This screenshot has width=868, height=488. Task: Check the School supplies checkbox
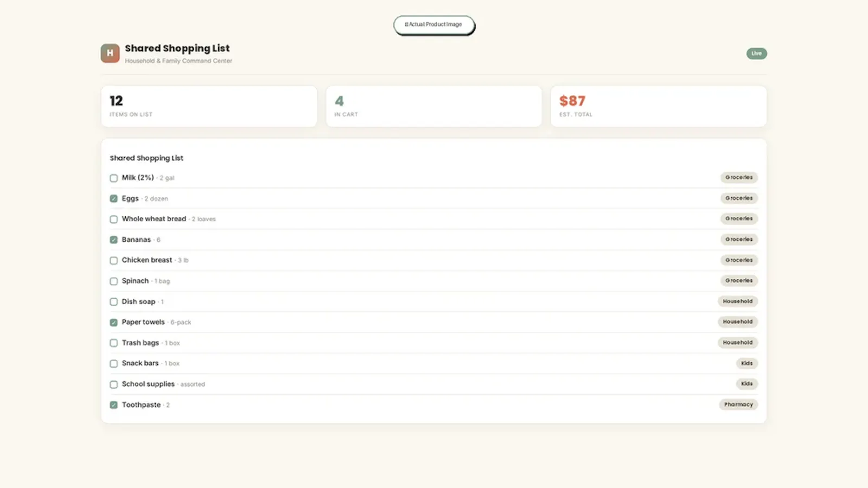(x=113, y=384)
